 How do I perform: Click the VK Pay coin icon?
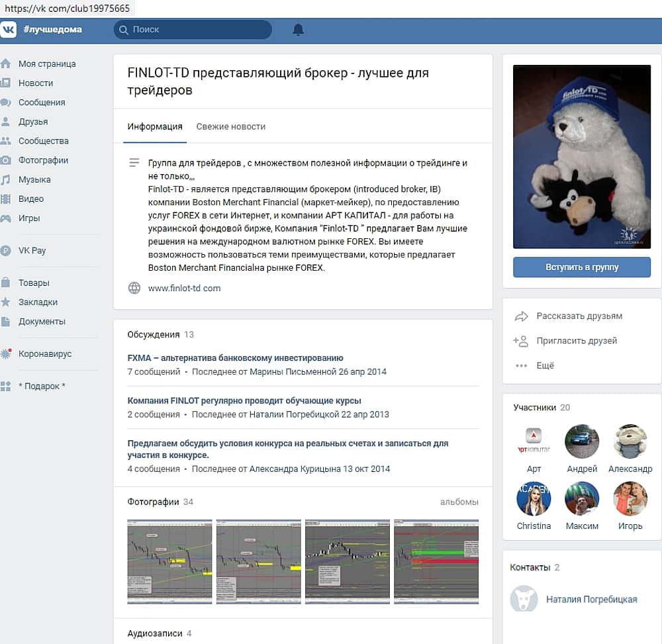point(5,250)
